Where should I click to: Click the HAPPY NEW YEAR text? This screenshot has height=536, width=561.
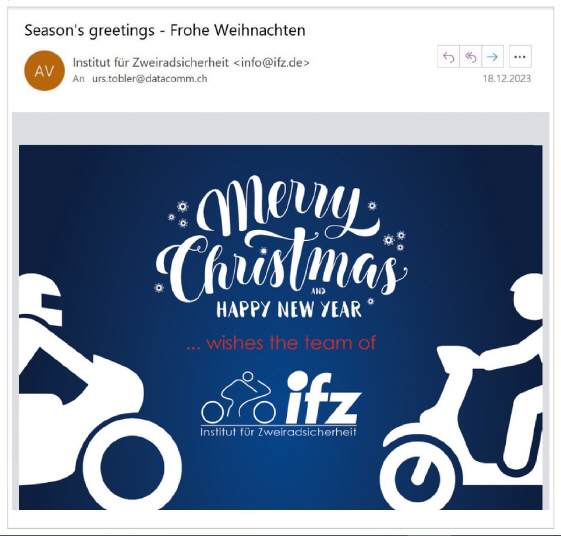click(289, 310)
